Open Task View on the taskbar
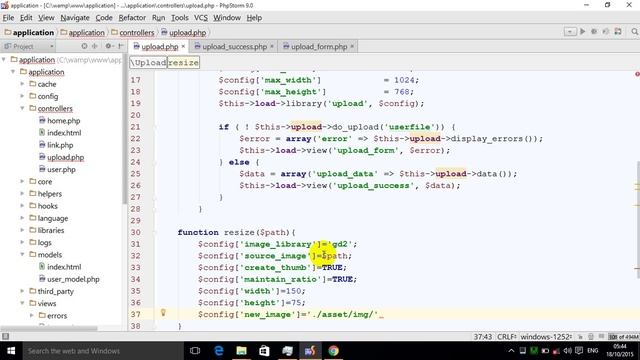Viewport: 640px width, 360px height. tap(195, 351)
